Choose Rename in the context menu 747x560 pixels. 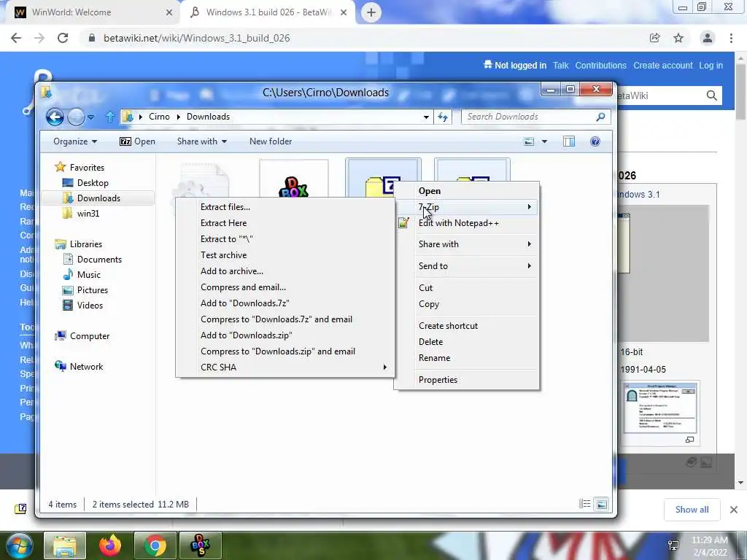[x=466, y=357]
